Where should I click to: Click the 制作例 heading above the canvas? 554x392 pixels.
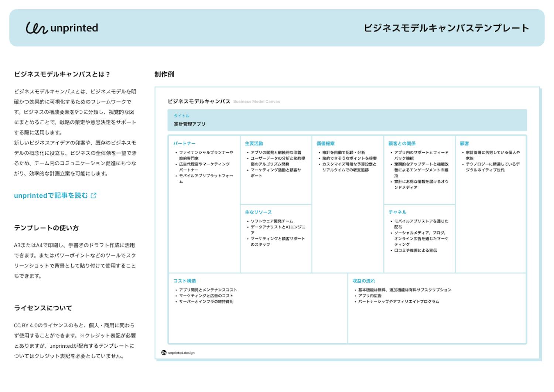coord(164,74)
